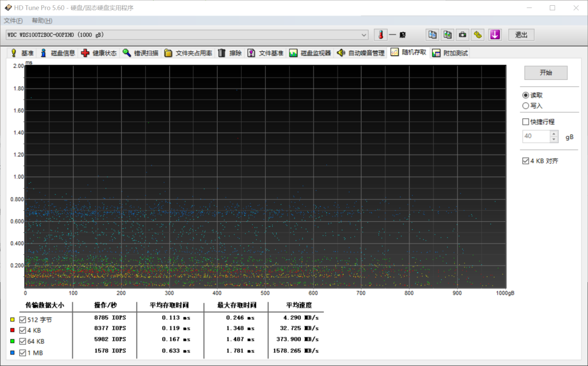
Task: Click the 8785 IOPS value
Action: [x=110, y=318]
